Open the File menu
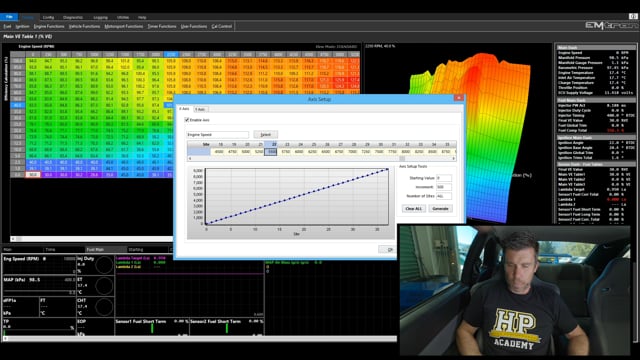The image size is (640, 360). 9,17
